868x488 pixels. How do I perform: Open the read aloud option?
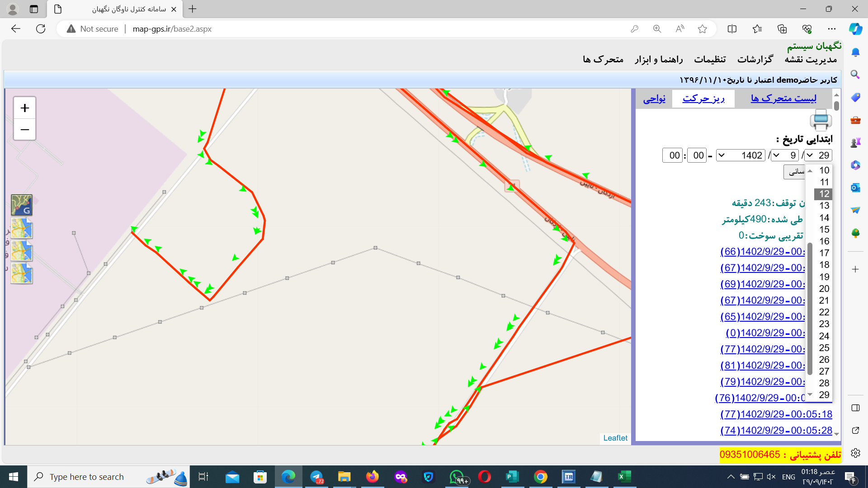[x=679, y=29]
